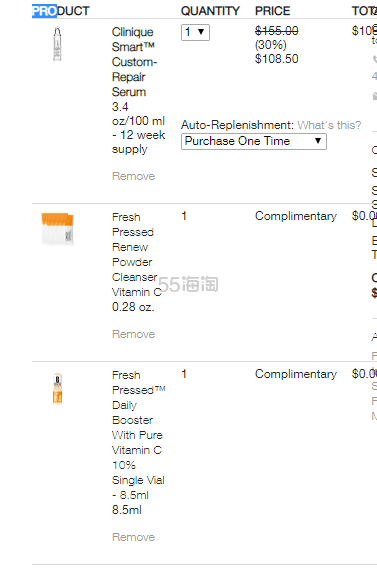Open Fresh Pressed Renew Powder Cleanser title
This screenshot has height=569, width=377.
137,262
